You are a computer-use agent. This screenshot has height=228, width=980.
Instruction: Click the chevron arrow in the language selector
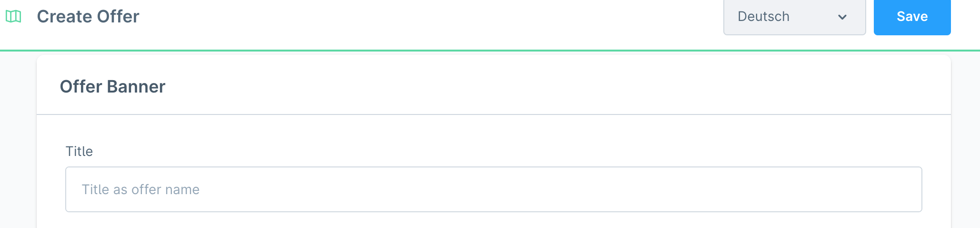pyautogui.click(x=842, y=17)
